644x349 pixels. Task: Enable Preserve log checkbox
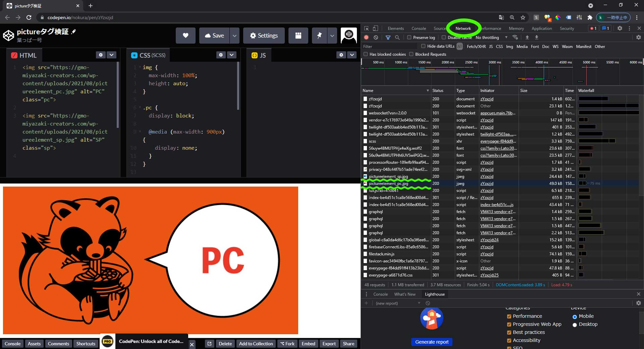click(409, 38)
